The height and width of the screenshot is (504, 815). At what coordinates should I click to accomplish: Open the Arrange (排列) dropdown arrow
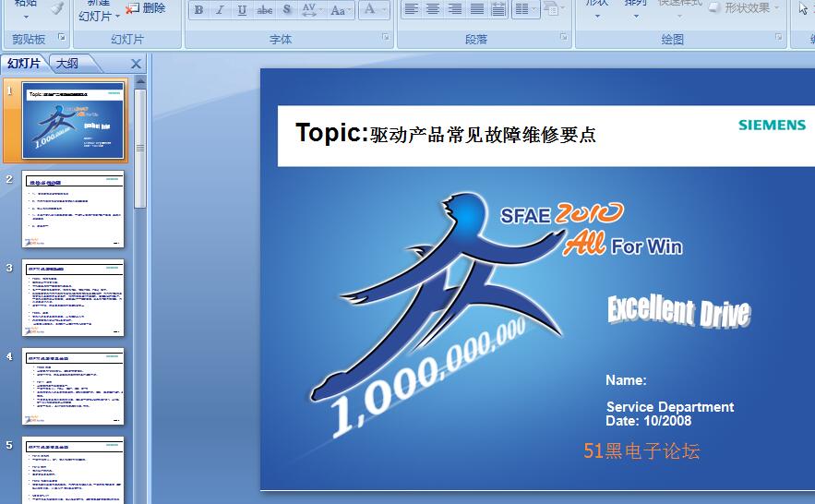(x=636, y=17)
